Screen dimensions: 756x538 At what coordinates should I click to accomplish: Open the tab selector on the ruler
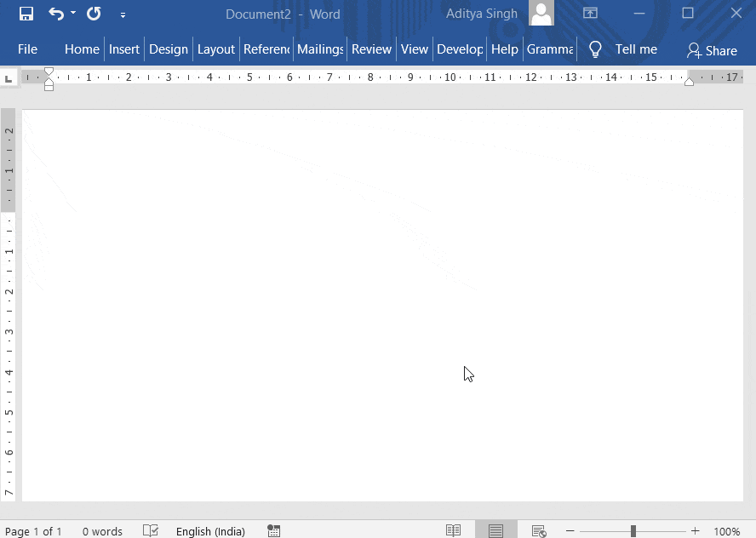9,77
